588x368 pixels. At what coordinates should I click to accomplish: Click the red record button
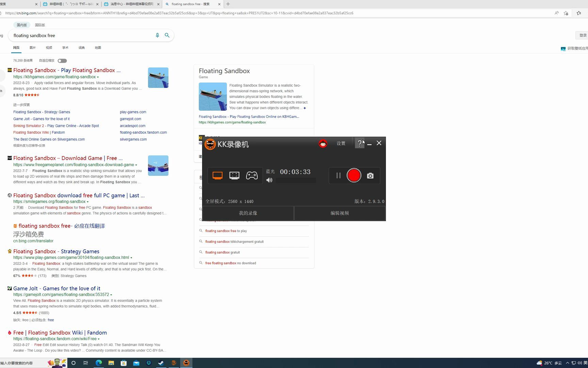point(354,175)
